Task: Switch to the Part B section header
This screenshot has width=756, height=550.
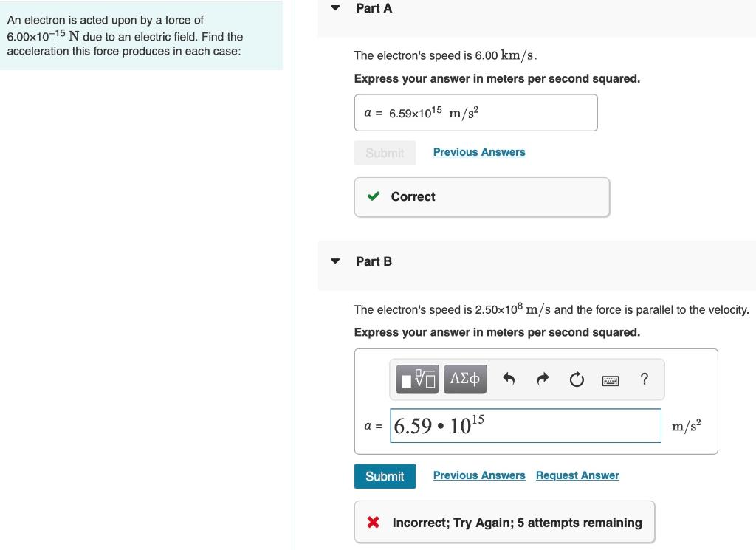Action: coord(374,261)
